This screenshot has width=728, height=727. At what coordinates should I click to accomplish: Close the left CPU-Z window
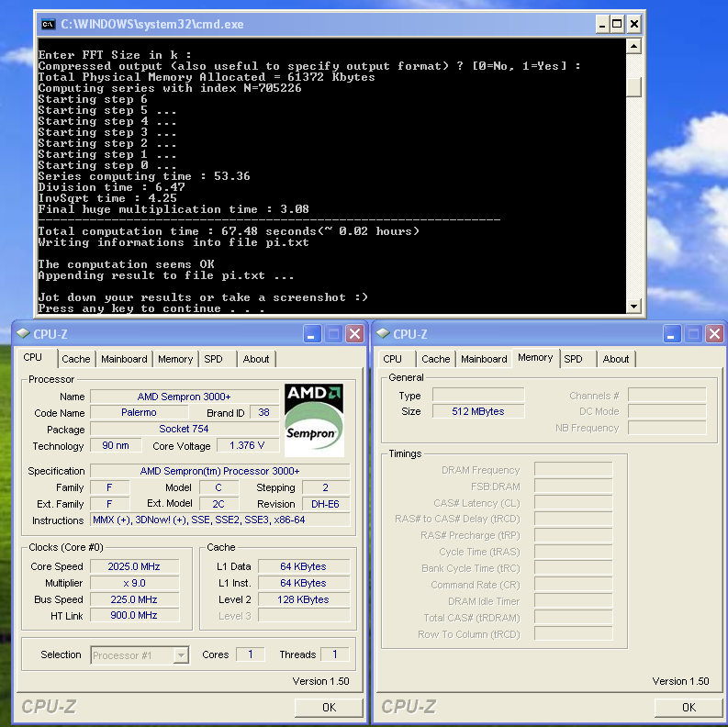(x=355, y=334)
